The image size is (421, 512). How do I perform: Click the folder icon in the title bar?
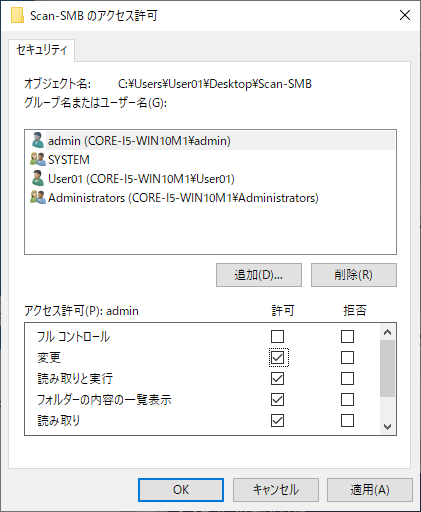tap(17, 15)
